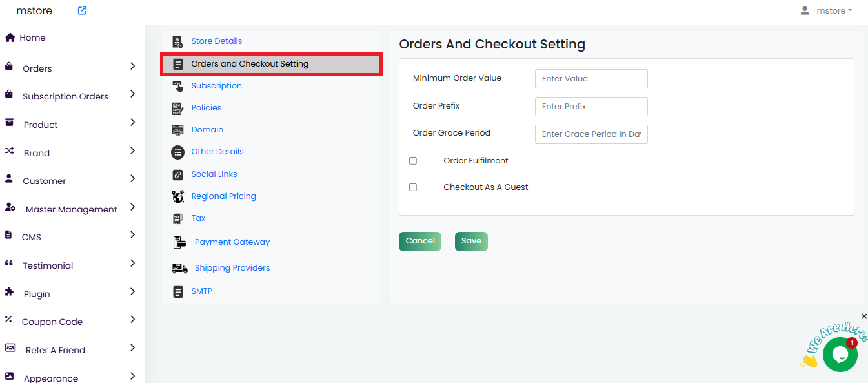The width and height of the screenshot is (868, 383).
Task: Open the external link icon beside mstore
Action: click(x=82, y=10)
